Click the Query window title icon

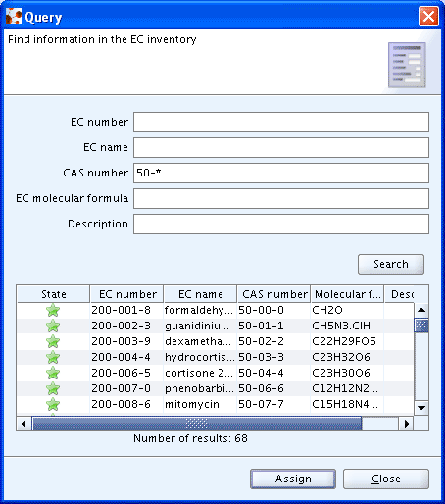[x=14, y=16]
